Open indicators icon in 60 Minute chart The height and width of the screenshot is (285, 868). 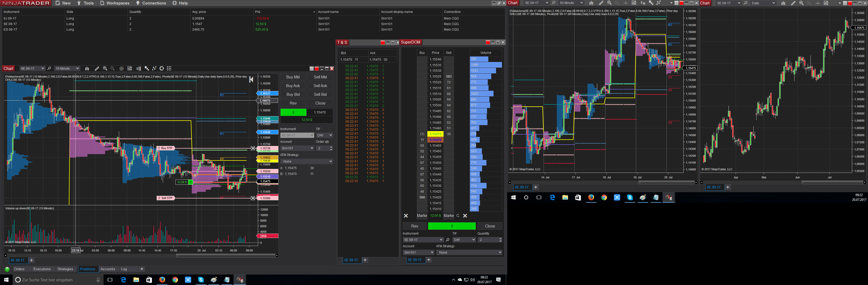click(x=651, y=3)
